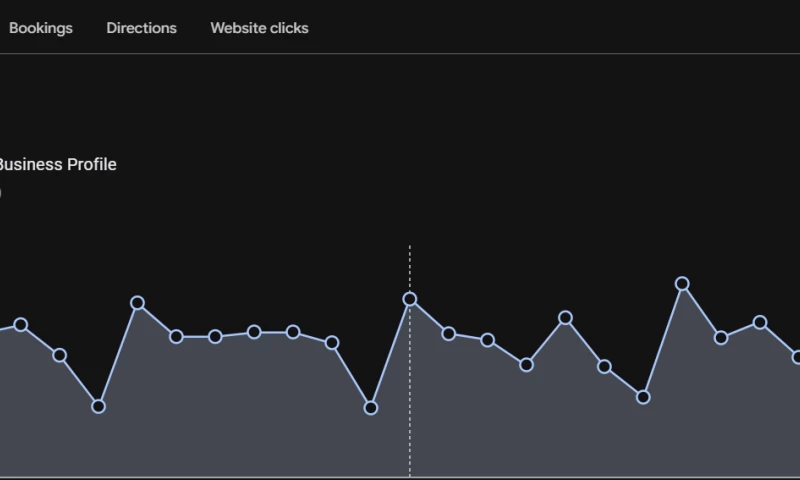Switch to the Directions tab
This screenshot has width=800, height=480.
click(x=141, y=28)
